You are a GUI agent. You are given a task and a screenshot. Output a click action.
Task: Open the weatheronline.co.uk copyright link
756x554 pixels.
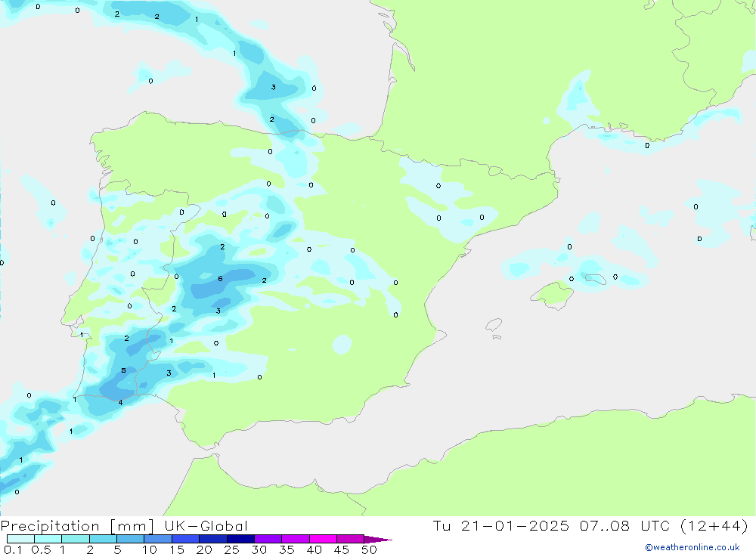692,547
